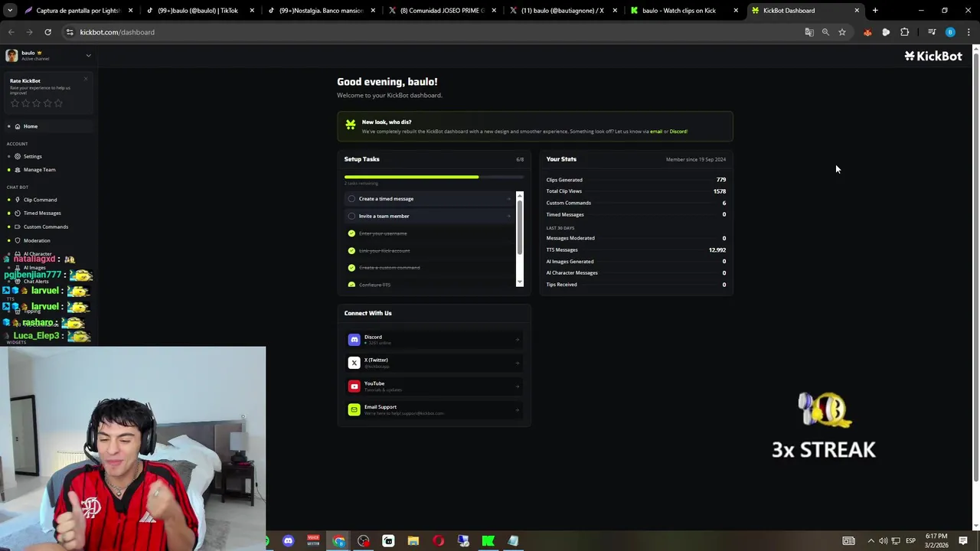
Task: Click the X (Twitter) icon
Action: (x=354, y=363)
